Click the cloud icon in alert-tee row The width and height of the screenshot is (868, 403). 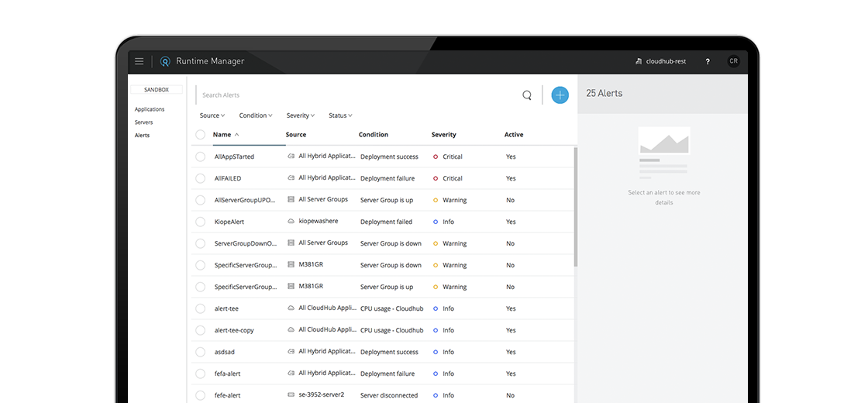291,308
